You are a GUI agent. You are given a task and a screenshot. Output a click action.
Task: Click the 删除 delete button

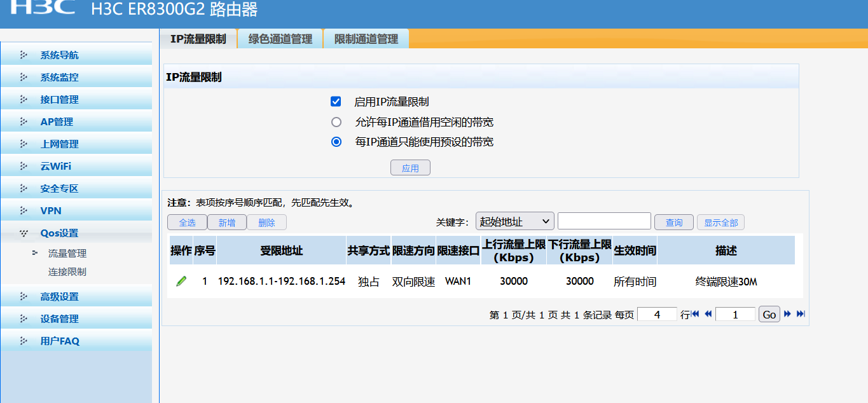266,222
